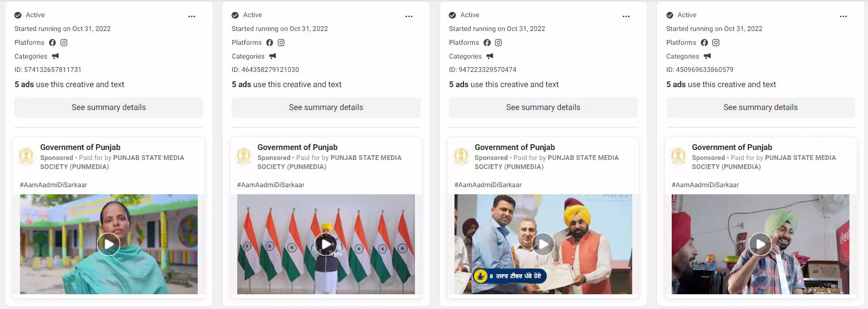Click Instagram platform icon in first ad card
868x309 pixels.
(x=64, y=42)
